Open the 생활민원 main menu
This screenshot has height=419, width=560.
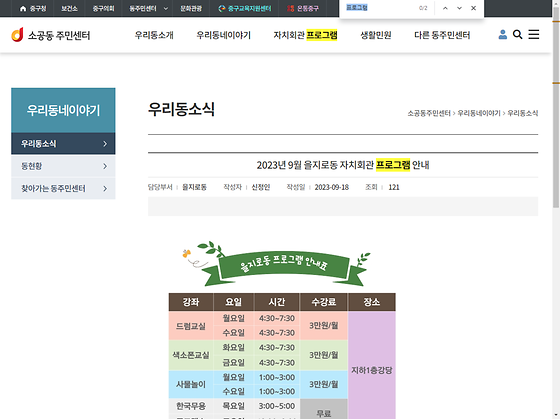[376, 35]
